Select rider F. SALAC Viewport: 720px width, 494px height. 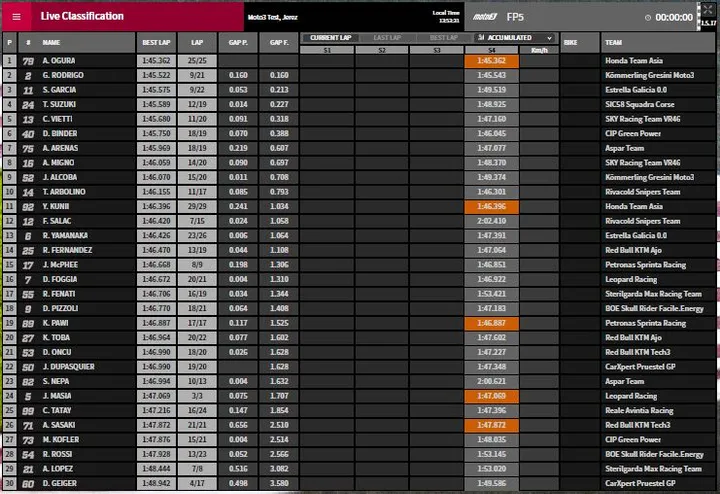click(x=56, y=221)
